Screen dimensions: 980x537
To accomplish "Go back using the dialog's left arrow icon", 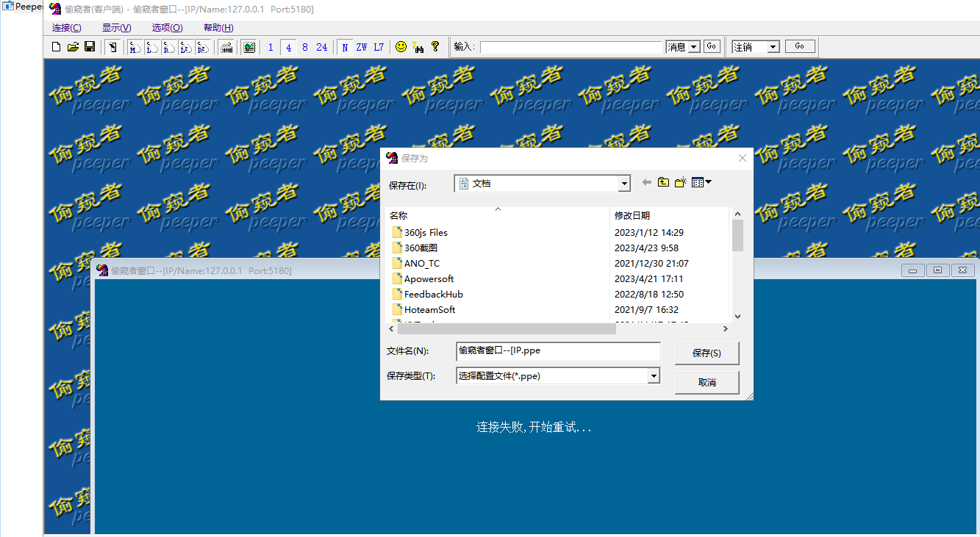I will 646,182.
